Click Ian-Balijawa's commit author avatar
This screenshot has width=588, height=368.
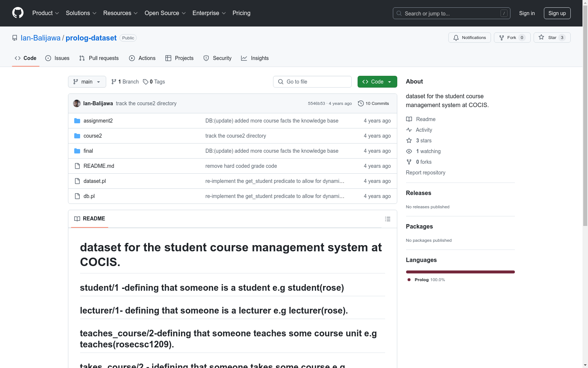77,103
